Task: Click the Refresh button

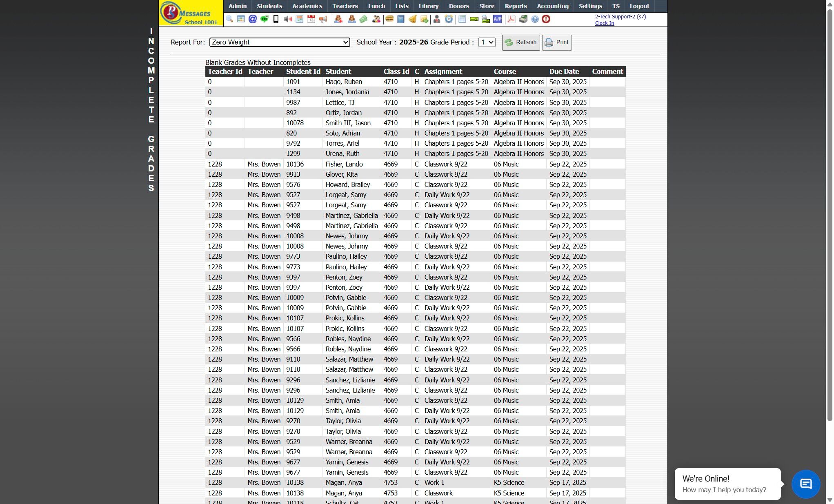Action: coord(520,42)
